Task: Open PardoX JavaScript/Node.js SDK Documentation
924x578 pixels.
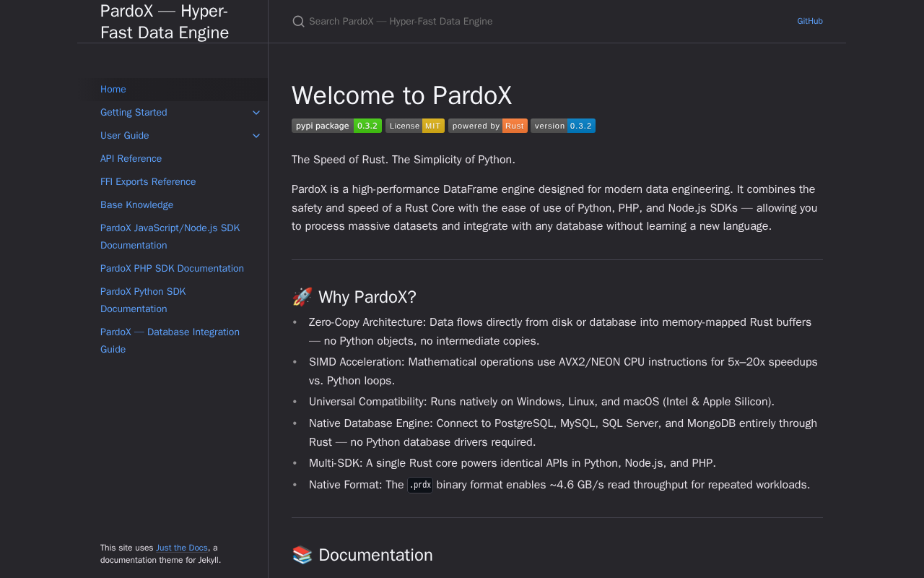Action: 170,236
